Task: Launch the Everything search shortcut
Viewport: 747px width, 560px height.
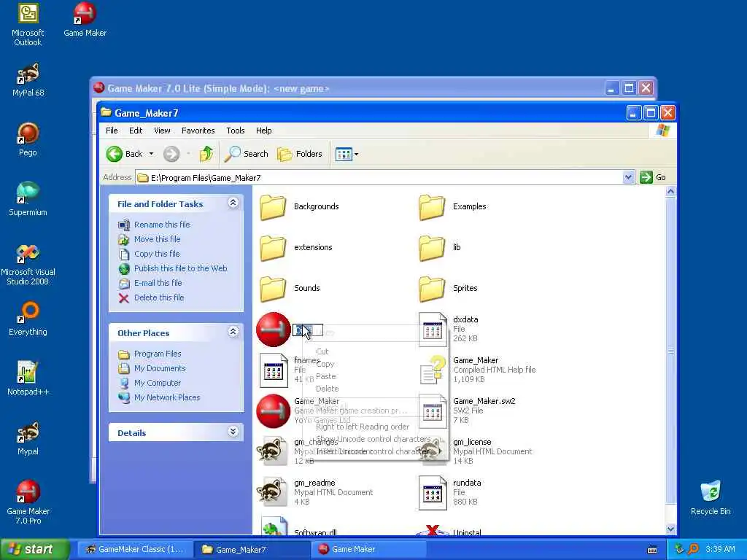Action: (28, 319)
